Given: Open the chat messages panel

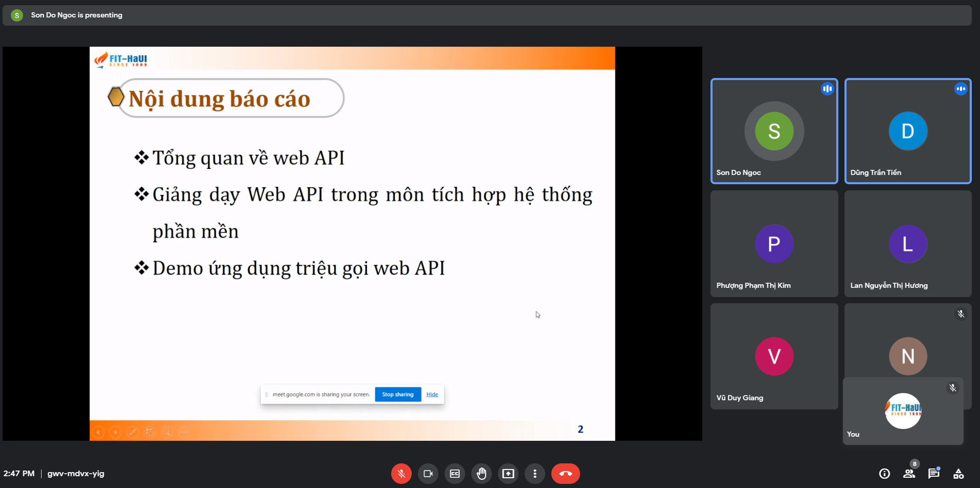Looking at the screenshot, I should (933, 474).
